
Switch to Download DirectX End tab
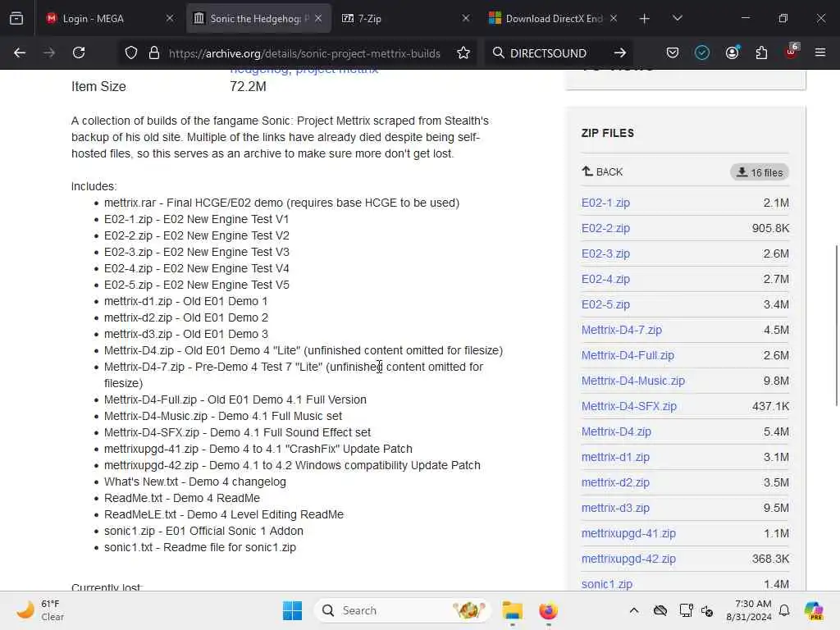pos(554,18)
